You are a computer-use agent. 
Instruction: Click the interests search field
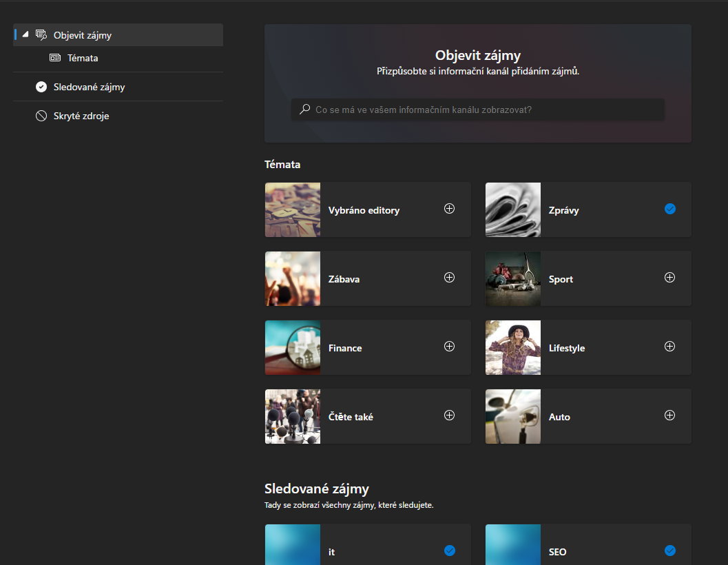click(x=478, y=110)
